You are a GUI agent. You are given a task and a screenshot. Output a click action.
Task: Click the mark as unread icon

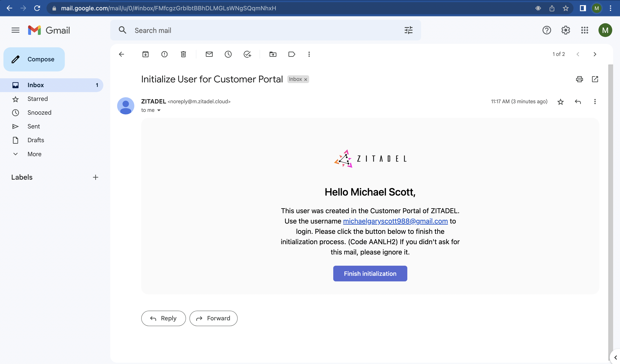[x=209, y=54]
